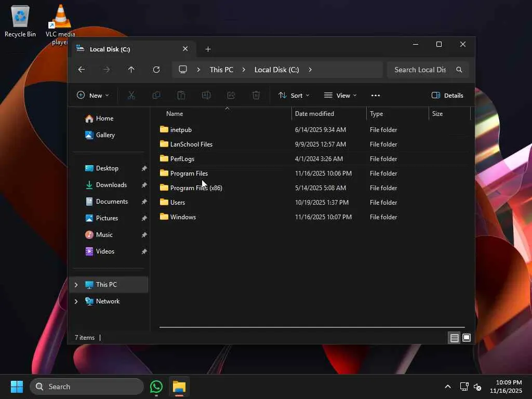
Task: Click search magnifier icon in Explorer
Action: pyautogui.click(x=459, y=70)
